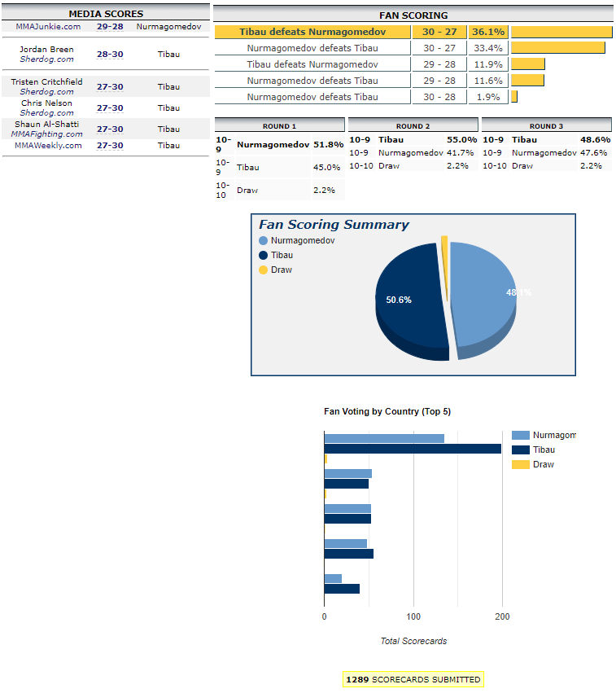Open Tristen Critchfield's Sherdog.com link
This screenshot has height=693, width=616.
pyautogui.click(x=47, y=91)
